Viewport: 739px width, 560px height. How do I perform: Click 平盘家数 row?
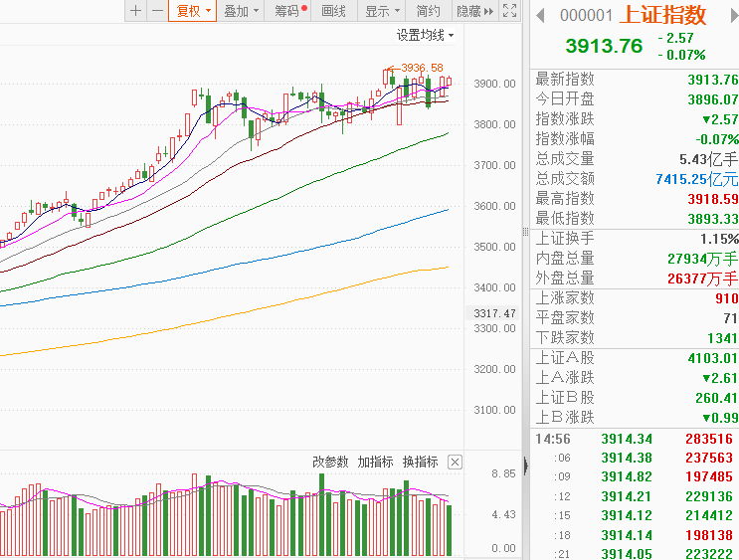tap(635, 318)
